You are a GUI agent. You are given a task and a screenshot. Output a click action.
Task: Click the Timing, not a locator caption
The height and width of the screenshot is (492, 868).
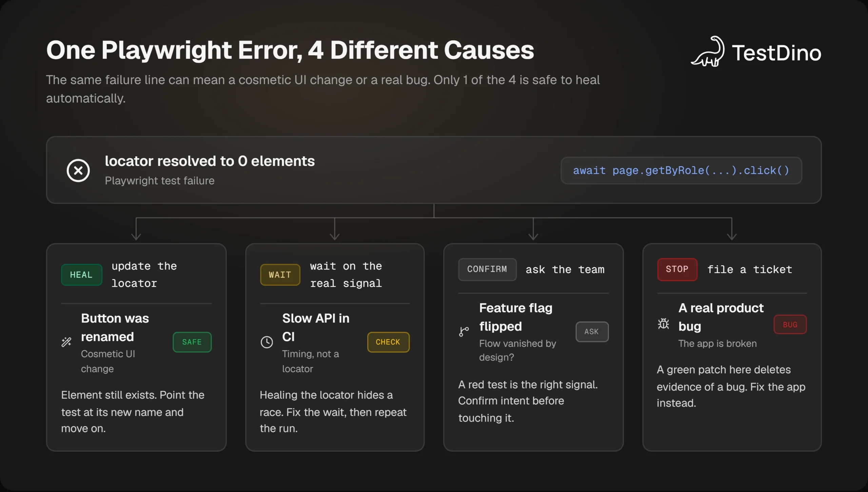(x=311, y=361)
